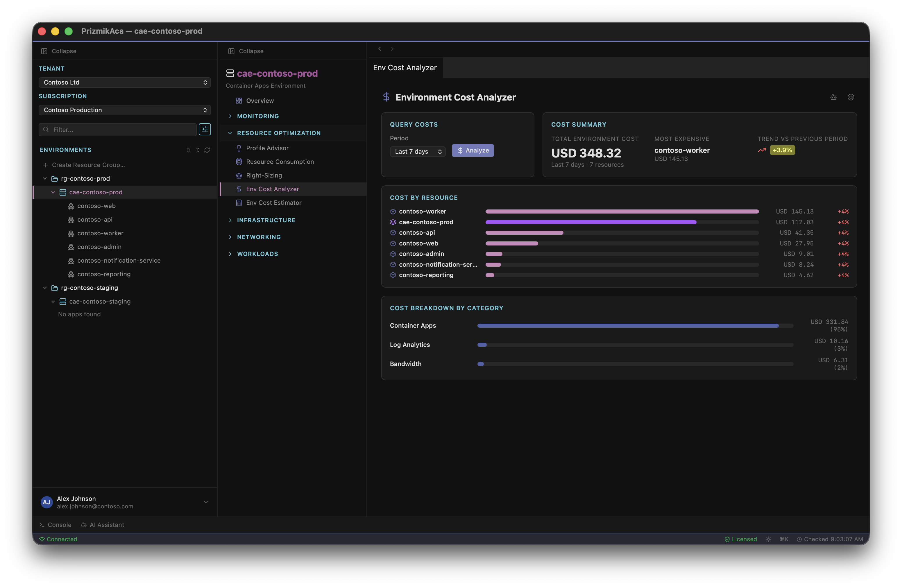Viewport: 902px width, 588px height.
Task: Collapse the rg-contoso-staging resource group
Action: click(45, 288)
